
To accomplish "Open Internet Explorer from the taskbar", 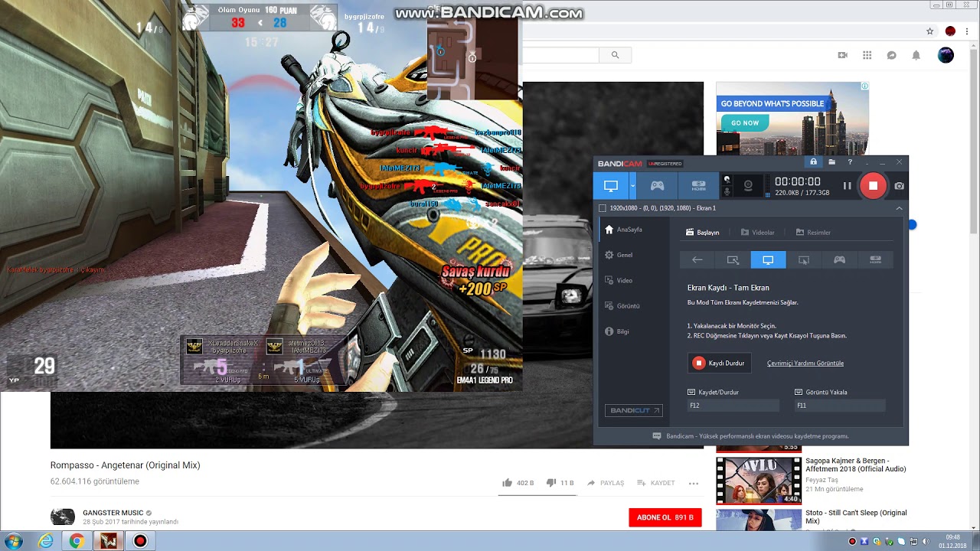I will pyautogui.click(x=46, y=542).
